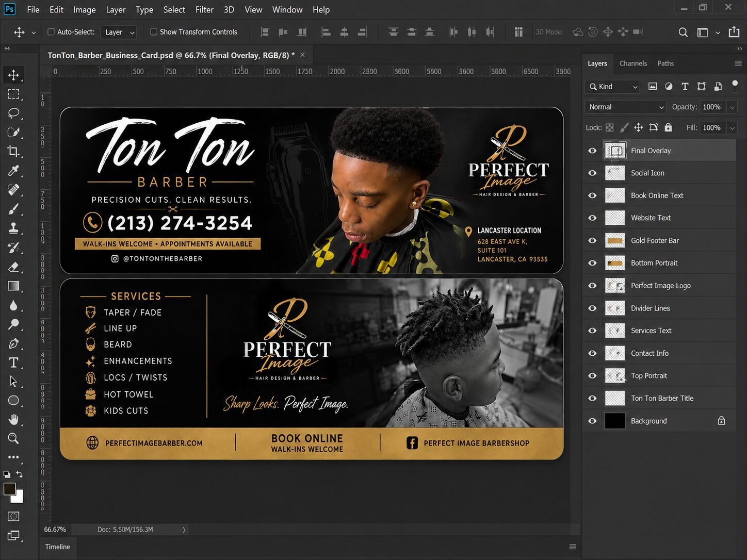Open the Window menu

pyautogui.click(x=287, y=10)
